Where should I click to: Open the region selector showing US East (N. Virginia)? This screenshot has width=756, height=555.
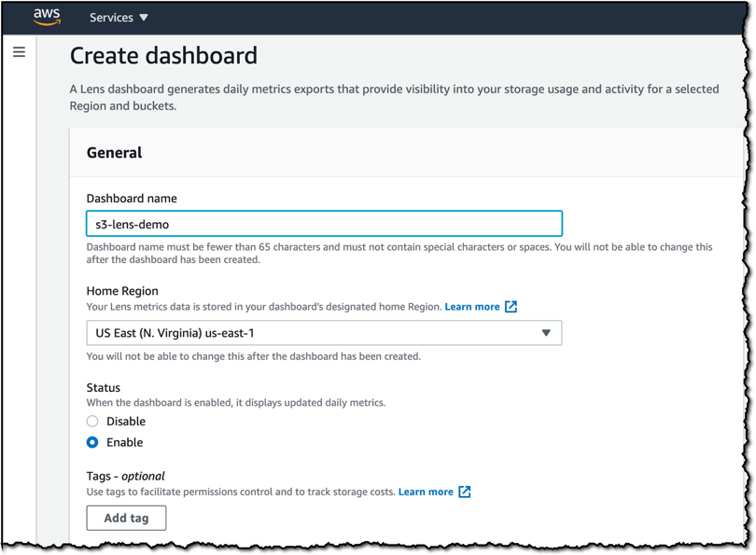pyautogui.click(x=325, y=333)
